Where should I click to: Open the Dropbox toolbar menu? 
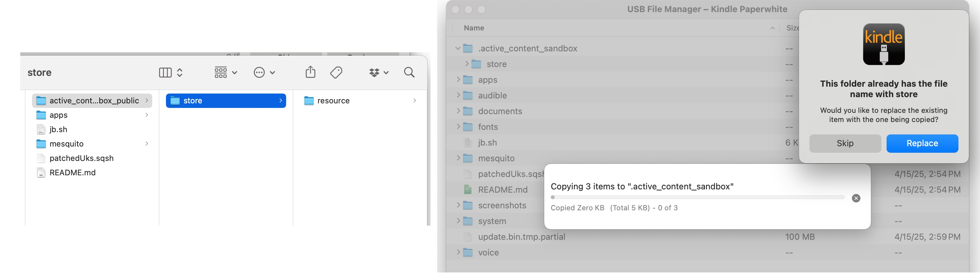click(379, 72)
